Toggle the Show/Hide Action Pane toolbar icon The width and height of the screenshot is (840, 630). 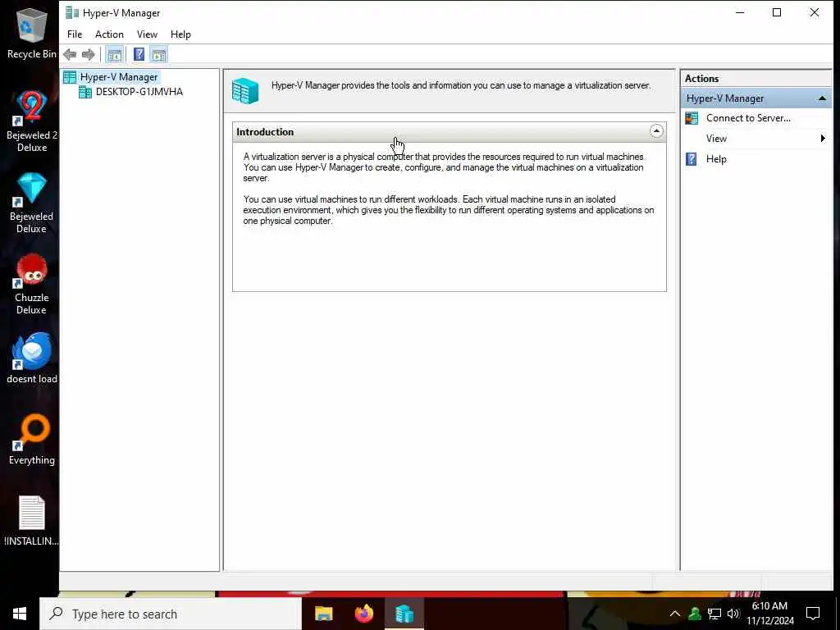click(x=158, y=54)
